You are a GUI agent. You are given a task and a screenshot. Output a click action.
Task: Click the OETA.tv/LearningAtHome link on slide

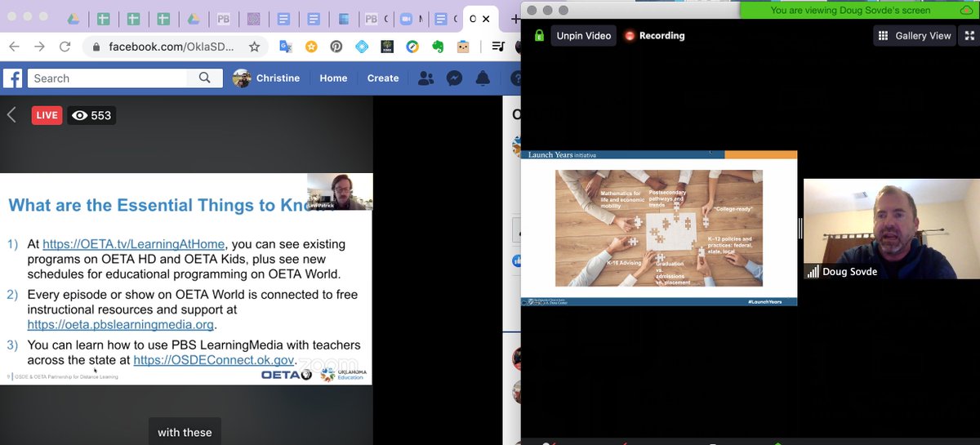pos(135,244)
